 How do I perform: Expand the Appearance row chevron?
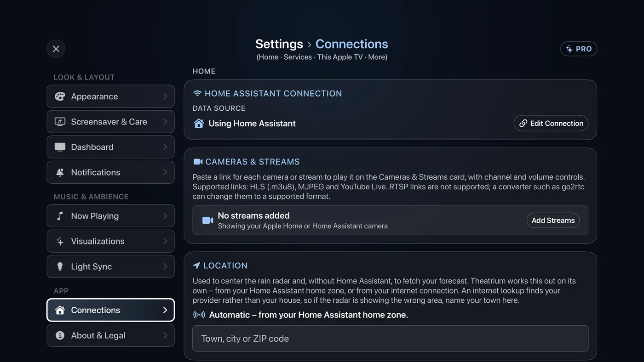click(165, 96)
